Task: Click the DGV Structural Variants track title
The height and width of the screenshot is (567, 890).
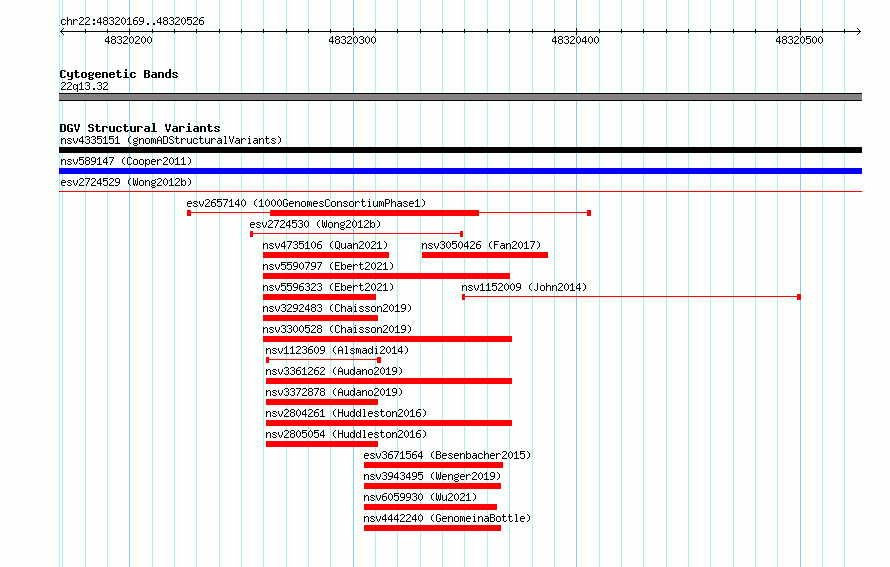Action: click(x=140, y=128)
